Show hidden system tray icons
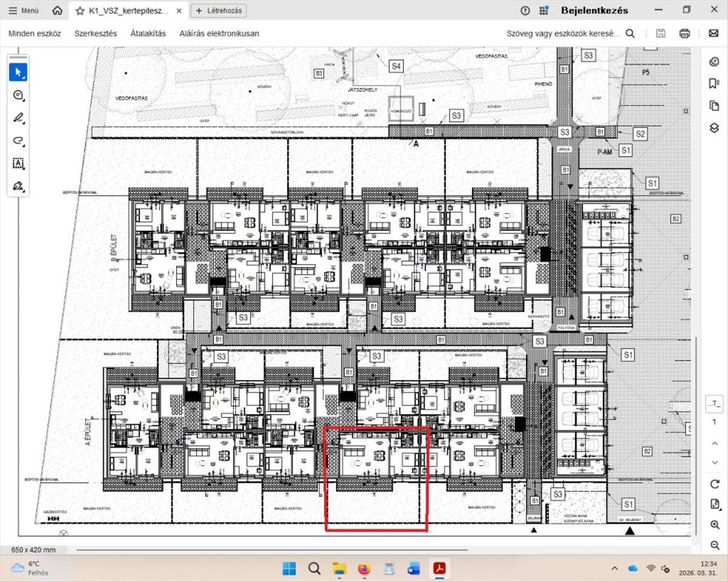The width and height of the screenshot is (728, 582). tap(615, 568)
